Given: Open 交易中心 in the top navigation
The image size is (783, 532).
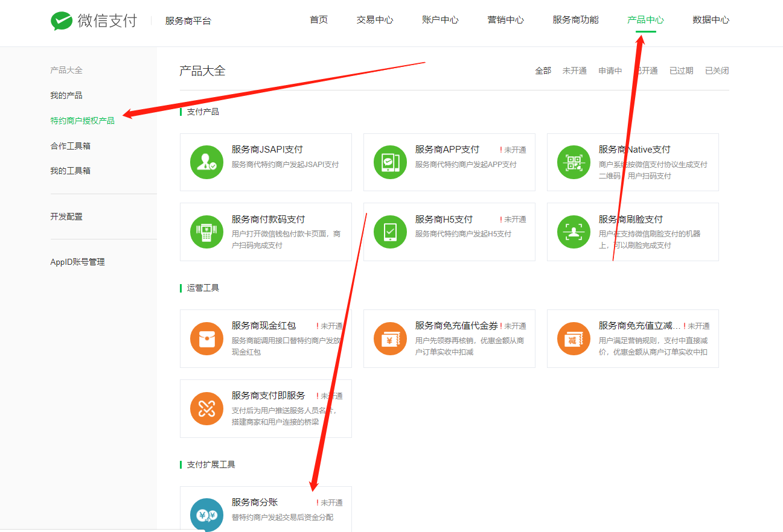Looking at the screenshot, I should coord(375,20).
